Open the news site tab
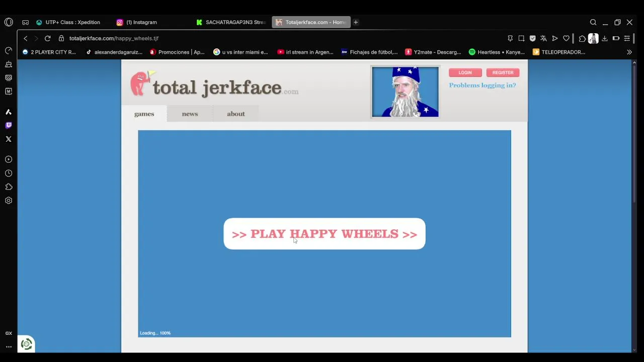 (x=190, y=114)
